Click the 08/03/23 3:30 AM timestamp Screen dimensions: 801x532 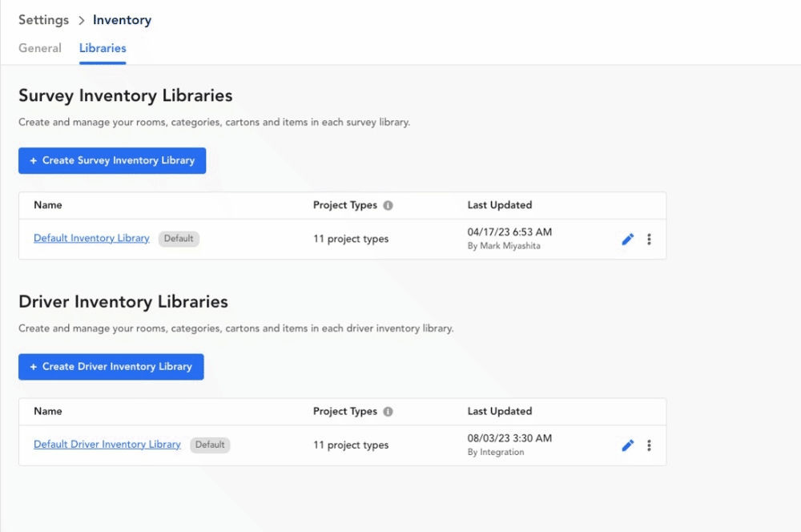[x=509, y=438]
